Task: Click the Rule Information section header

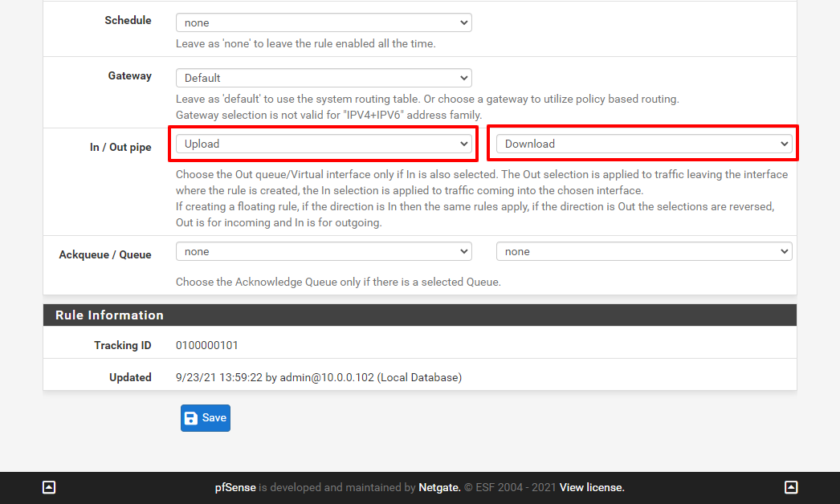Action: pyautogui.click(x=109, y=315)
